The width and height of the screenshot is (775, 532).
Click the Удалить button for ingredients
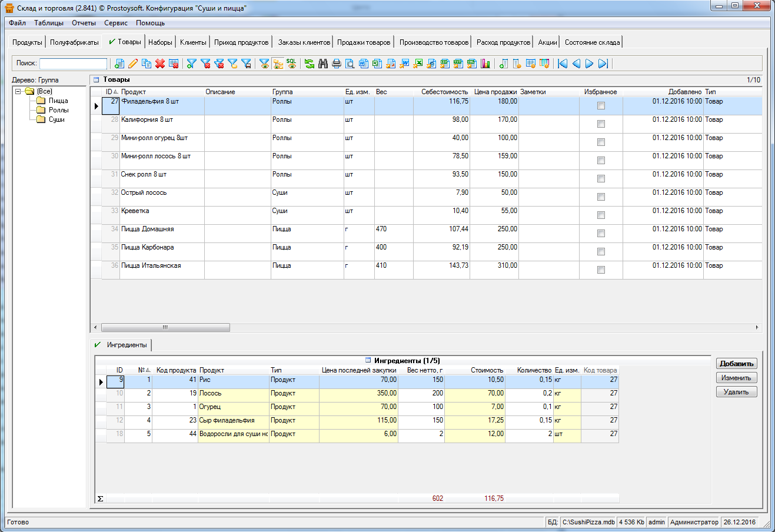click(x=736, y=392)
